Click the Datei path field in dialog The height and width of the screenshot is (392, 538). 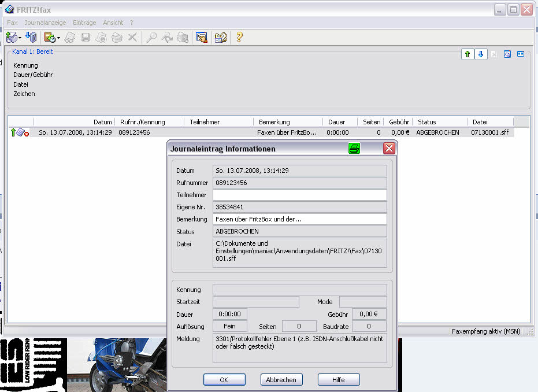(299, 252)
